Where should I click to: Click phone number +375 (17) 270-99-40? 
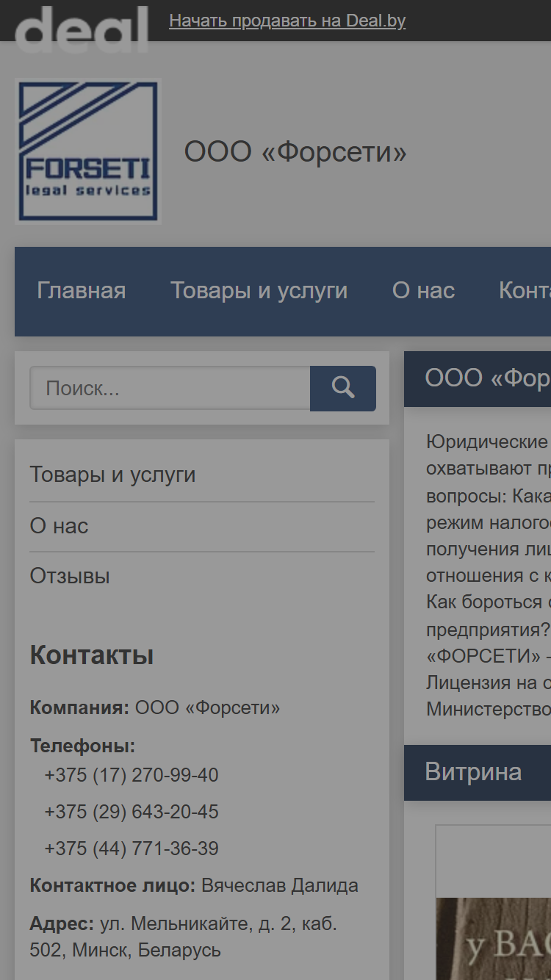pyautogui.click(x=132, y=775)
